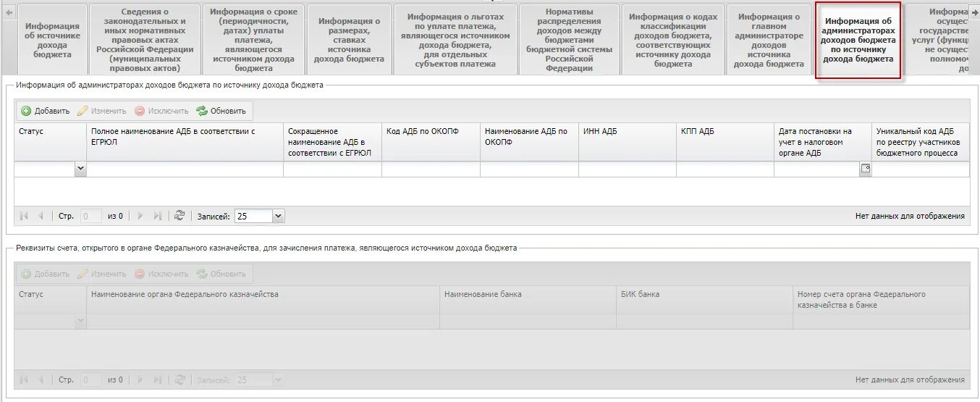This screenshot has height=402, width=980.
Task: Go to previous page in upper table pager
Action: point(41,216)
